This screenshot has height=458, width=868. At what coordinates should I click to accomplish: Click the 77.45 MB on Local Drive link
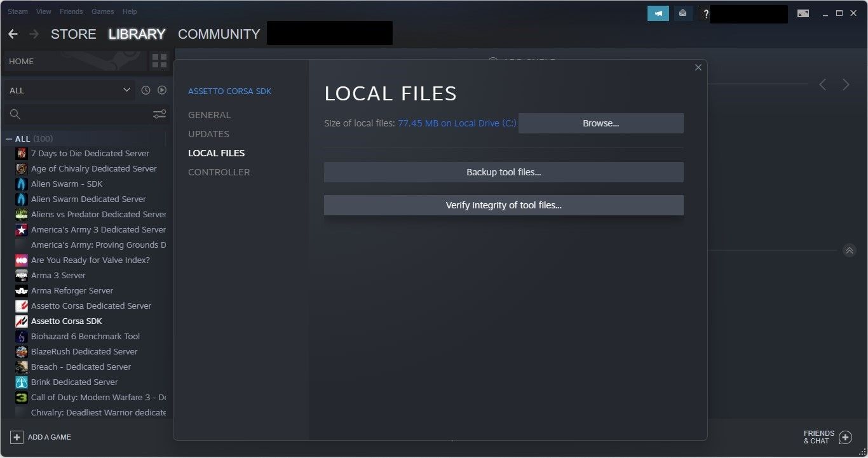click(x=457, y=123)
